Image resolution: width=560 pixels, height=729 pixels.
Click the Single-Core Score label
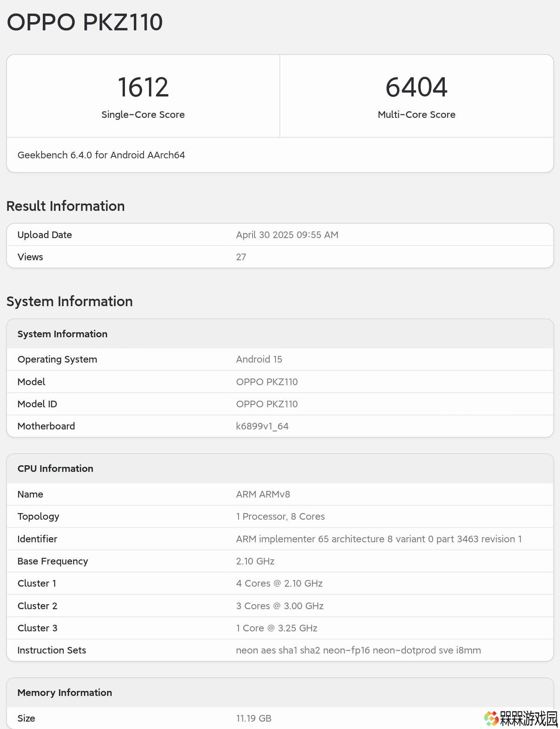coord(143,115)
